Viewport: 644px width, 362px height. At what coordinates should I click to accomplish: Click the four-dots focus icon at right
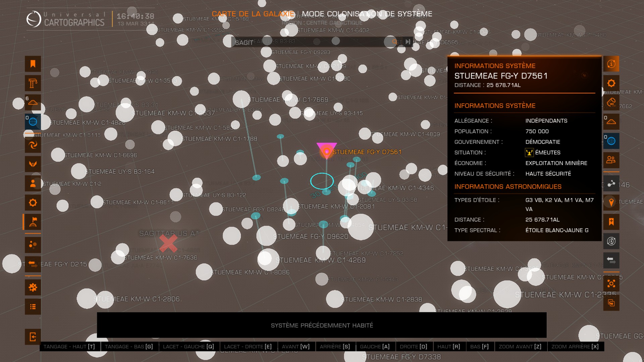(611, 284)
